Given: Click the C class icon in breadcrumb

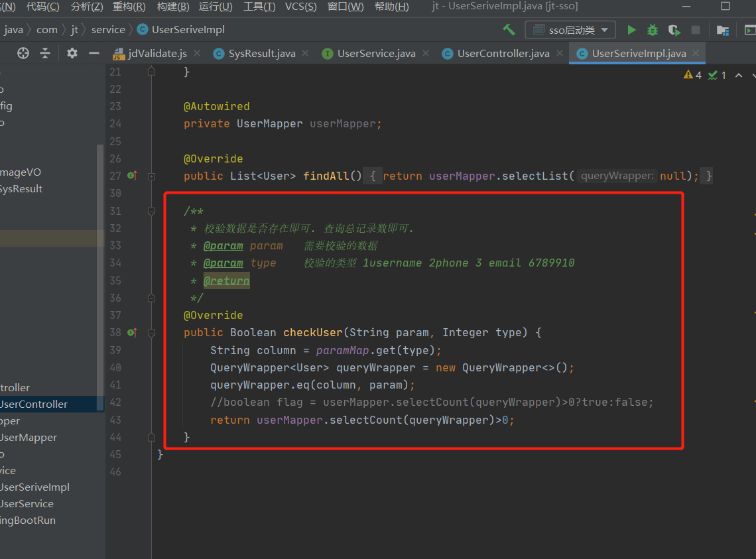Looking at the screenshot, I should 142,30.
